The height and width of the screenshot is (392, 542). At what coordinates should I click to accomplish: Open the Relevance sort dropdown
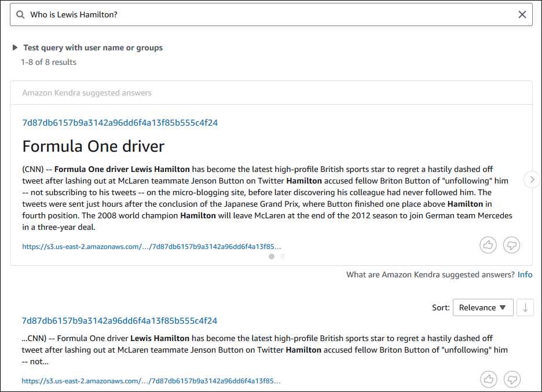point(483,307)
